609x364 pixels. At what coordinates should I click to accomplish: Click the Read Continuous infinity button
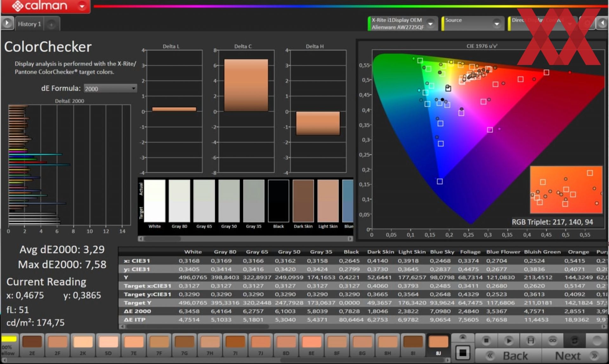coord(553,341)
